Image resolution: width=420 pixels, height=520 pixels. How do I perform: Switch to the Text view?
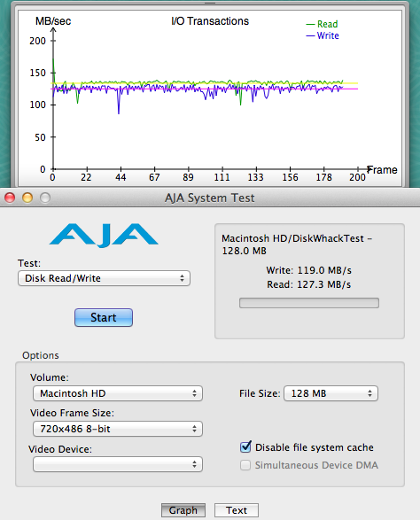[237, 510]
